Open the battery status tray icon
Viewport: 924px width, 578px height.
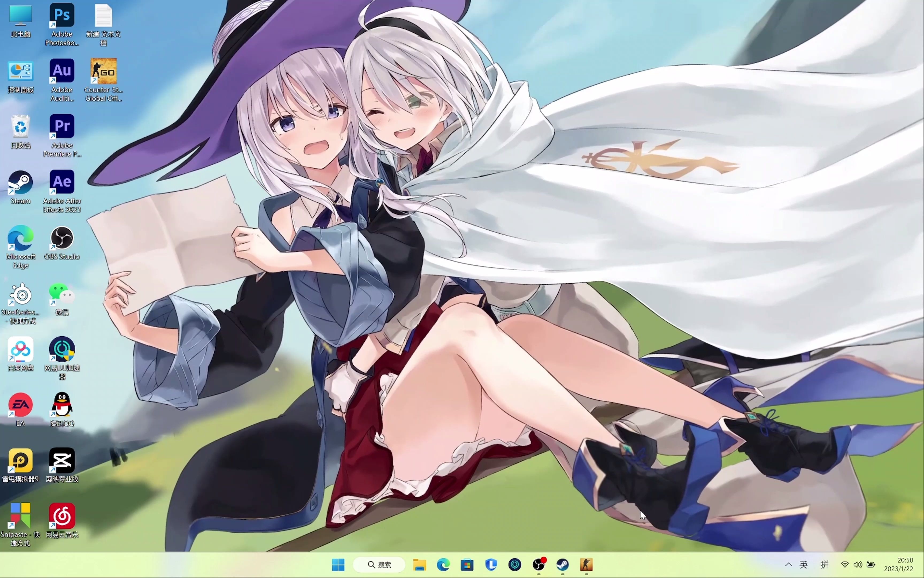871,565
